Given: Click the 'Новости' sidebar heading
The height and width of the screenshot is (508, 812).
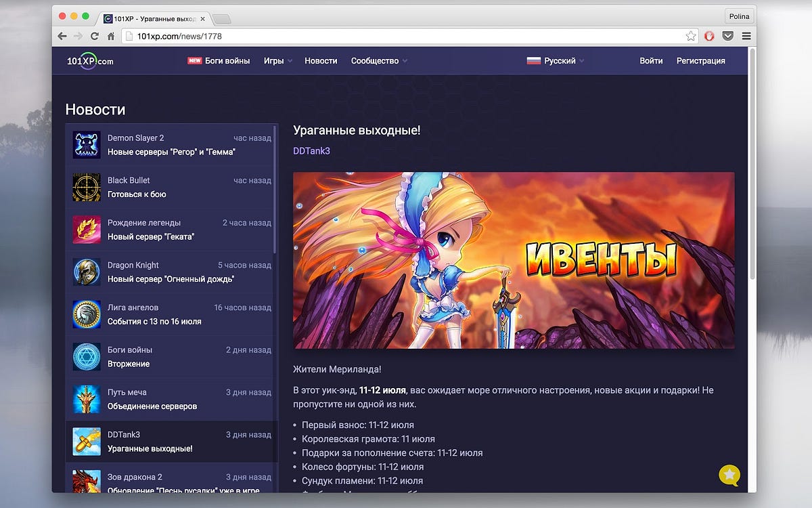Looking at the screenshot, I should 95,110.
